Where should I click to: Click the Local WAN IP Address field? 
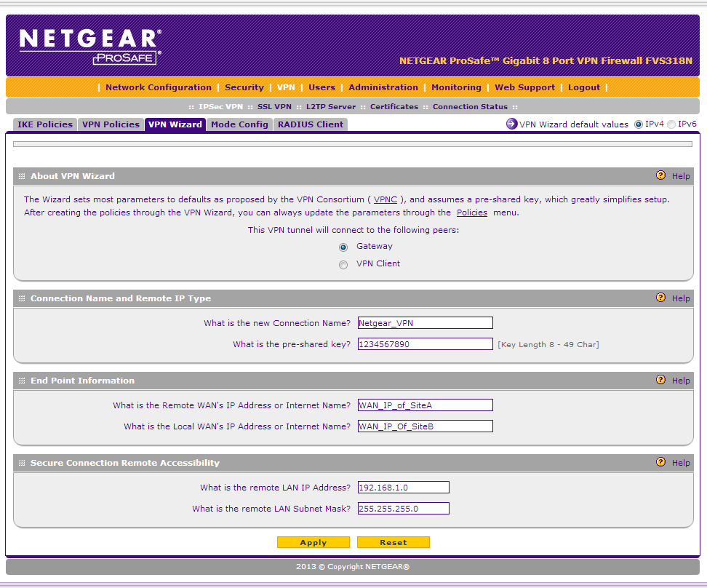426,426
